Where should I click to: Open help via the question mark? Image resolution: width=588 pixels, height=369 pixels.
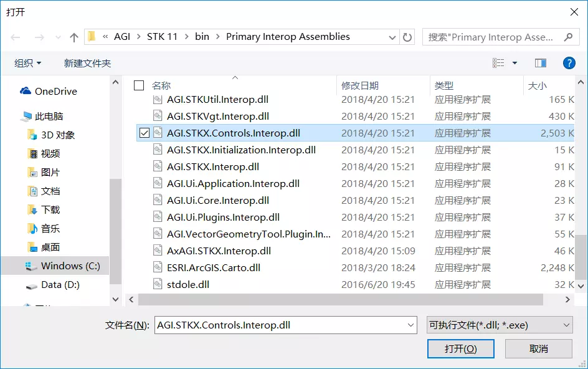569,63
